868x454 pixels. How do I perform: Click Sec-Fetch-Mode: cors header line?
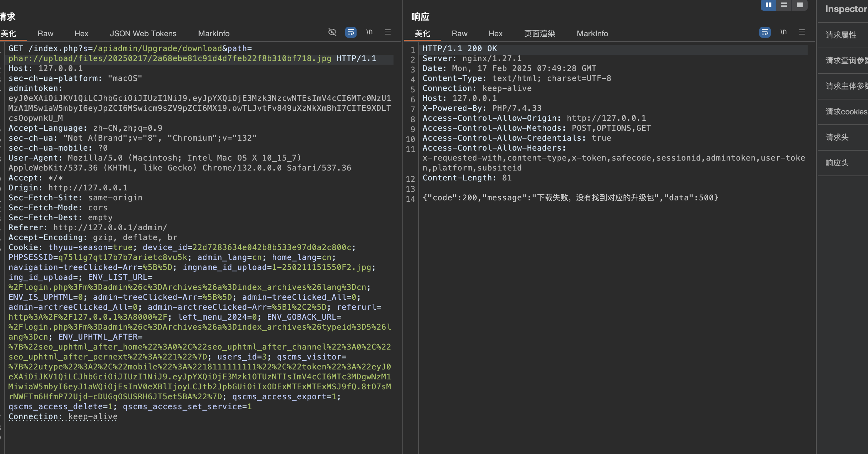[58, 207]
